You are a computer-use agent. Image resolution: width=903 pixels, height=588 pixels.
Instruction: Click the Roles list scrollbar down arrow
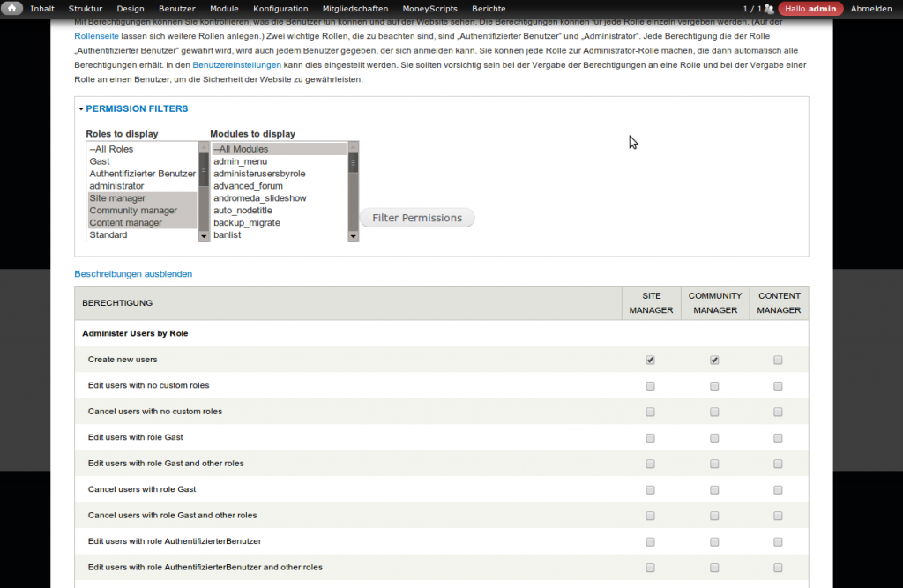(x=204, y=236)
